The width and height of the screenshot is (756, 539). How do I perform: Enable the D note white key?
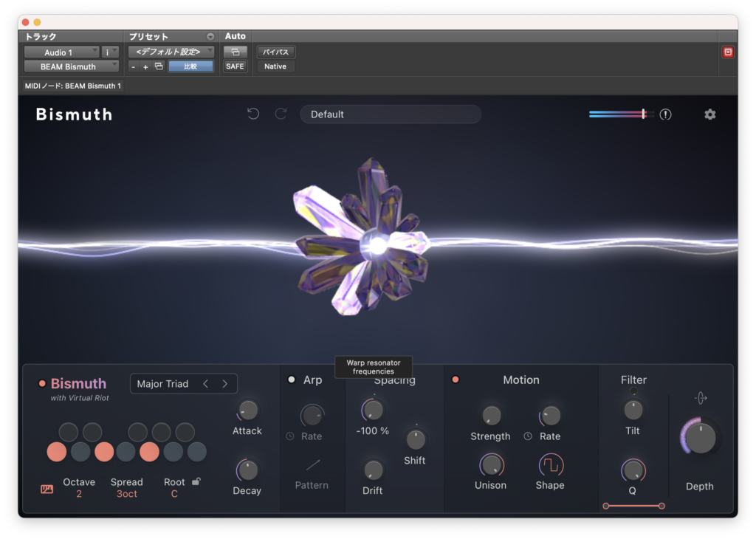click(80, 452)
